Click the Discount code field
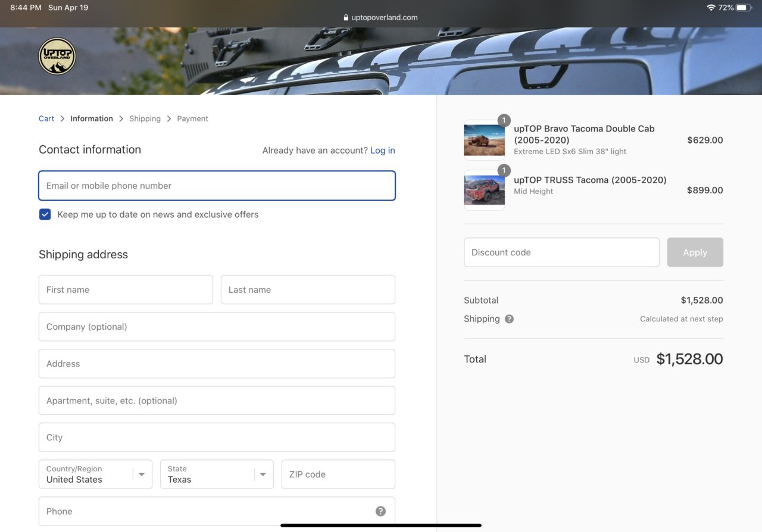Viewport: 762px width, 532px height. click(x=561, y=252)
